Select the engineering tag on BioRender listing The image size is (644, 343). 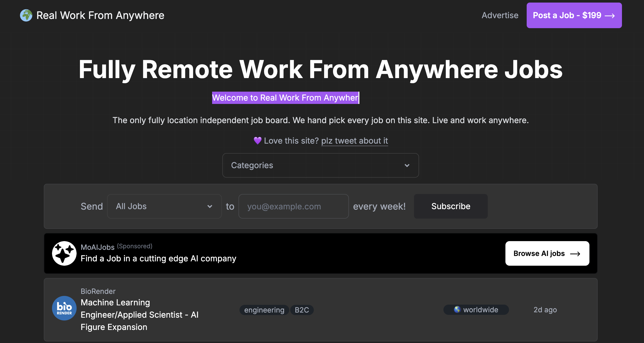pyautogui.click(x=264, y=310)
